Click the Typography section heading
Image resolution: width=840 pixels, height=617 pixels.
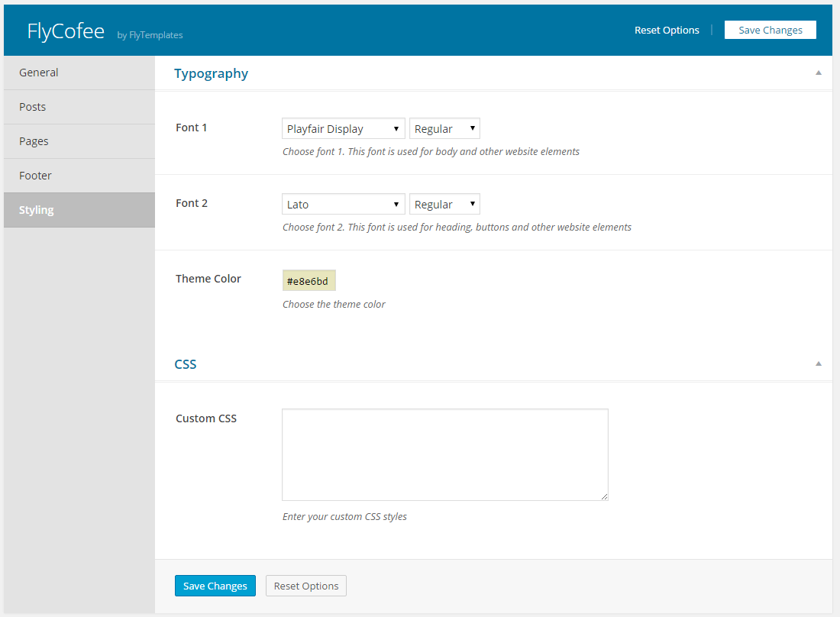click(x=211, y=73)
